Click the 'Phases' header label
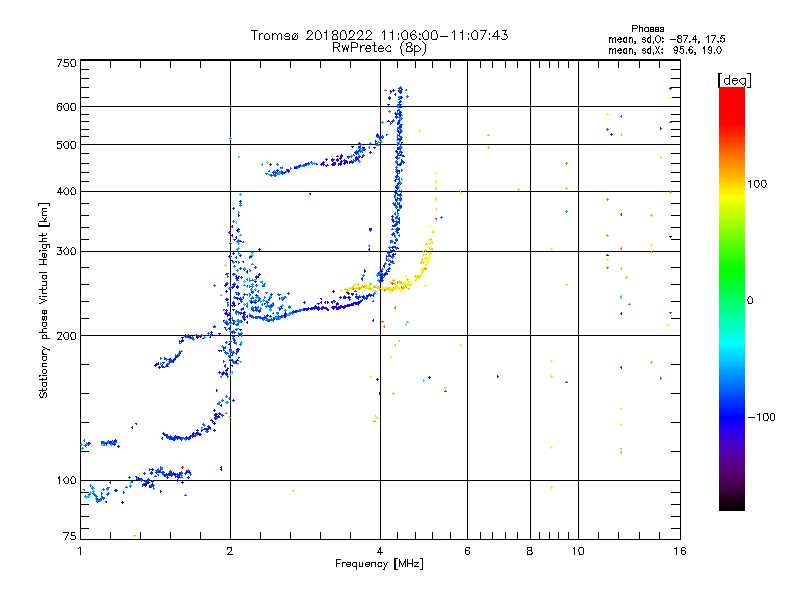 tap(647, 29)
